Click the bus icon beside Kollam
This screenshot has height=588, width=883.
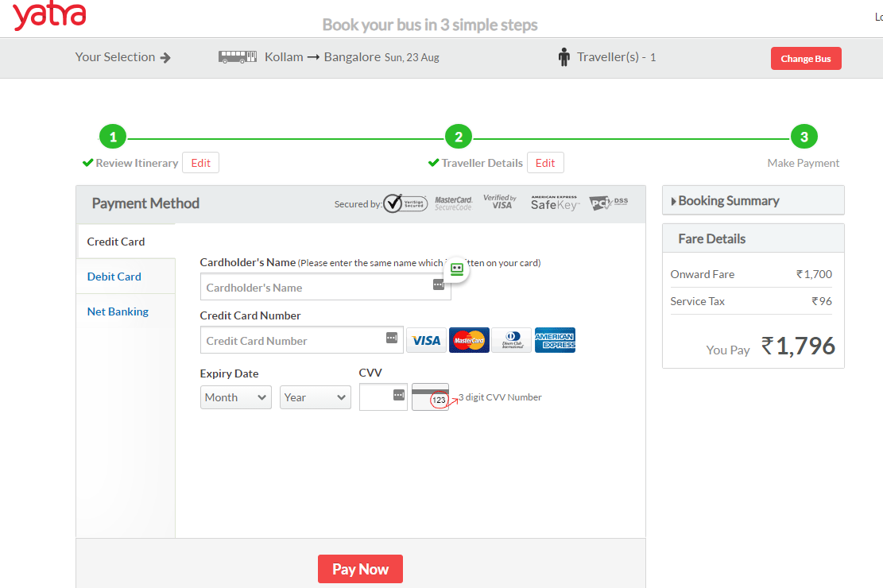click(238, 57)
